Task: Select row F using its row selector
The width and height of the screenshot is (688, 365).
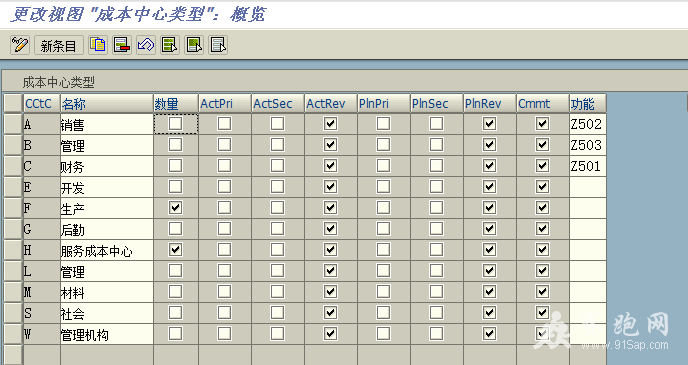Action: click(x=13, y=208)
